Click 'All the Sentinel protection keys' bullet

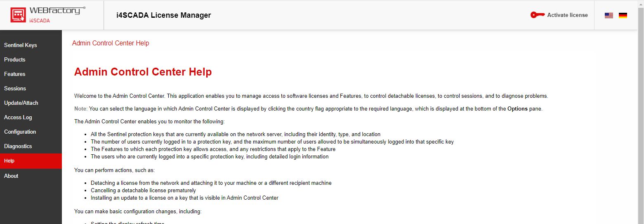(x=236, y=134)
